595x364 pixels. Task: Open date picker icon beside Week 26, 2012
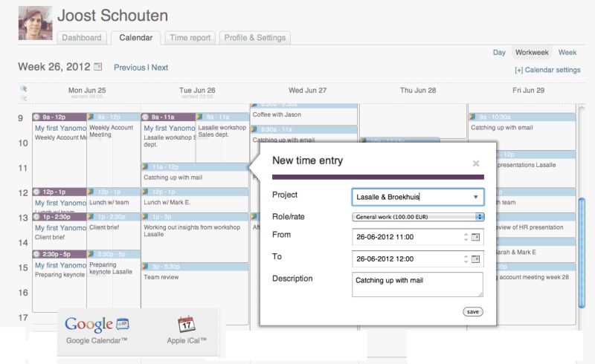pyautogui.click(x=98, y=67)
